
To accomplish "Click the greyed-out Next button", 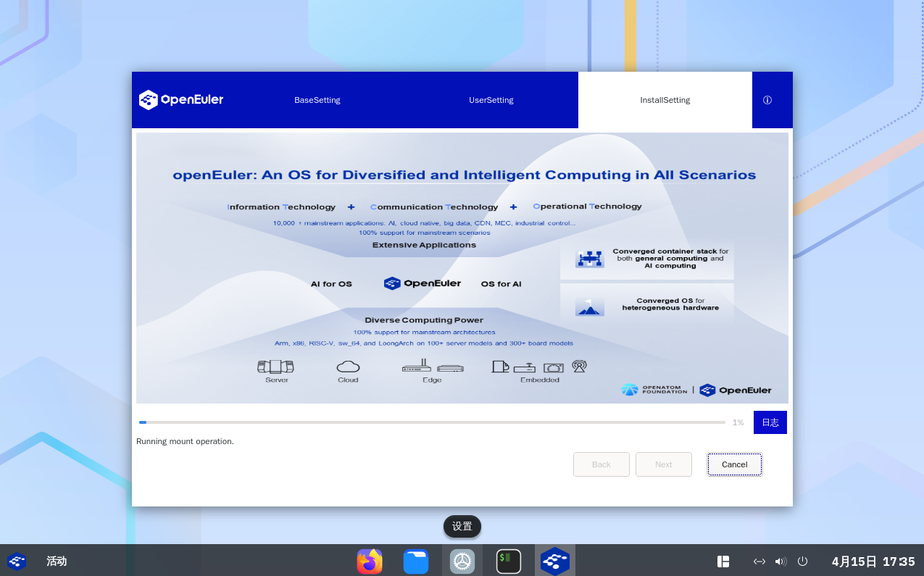I will pos(664,464).
